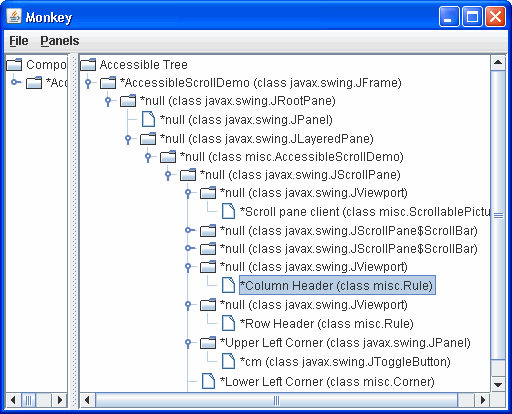Click the Row Header document icon
This screenshot has height=414, width=512.
228,323
